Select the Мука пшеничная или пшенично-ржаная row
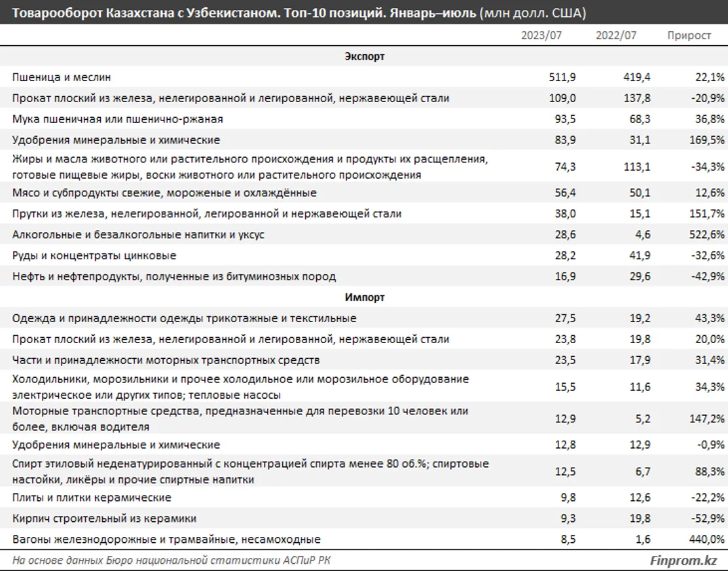The height and width of the screenshot is (571, 728). click(118, 119)
